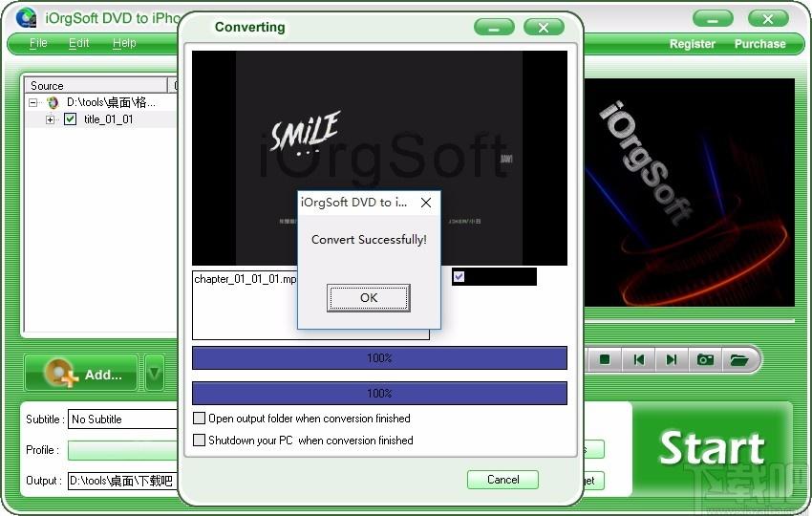The width and height of the screenshot is (812, 516).
Task: Open the Help menu
Action: point(124,43)
